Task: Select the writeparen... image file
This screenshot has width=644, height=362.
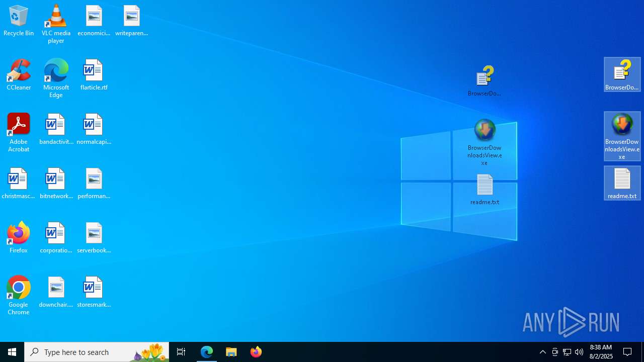Action: [x=131, y=21]
